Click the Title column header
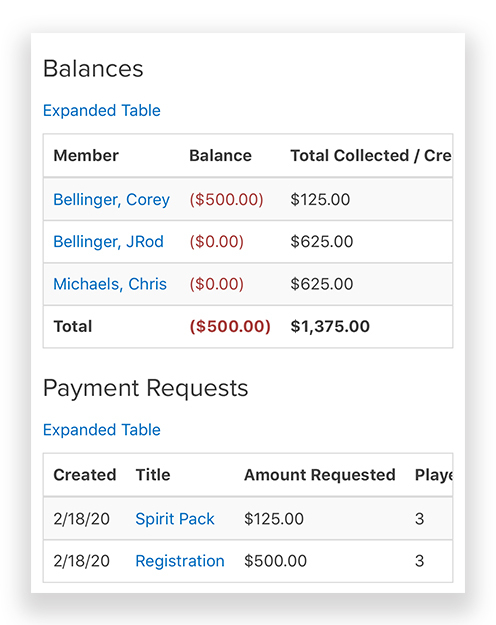The height and width of the screenshot is (625, 496). (153, 475)
